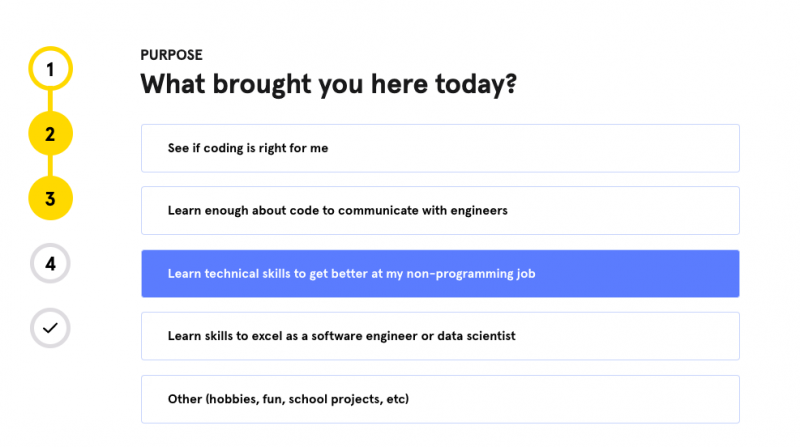Viewport: 800px width, 447px height.
Task: Open the gray step 4 circle
Action: [x=50, y=263]
